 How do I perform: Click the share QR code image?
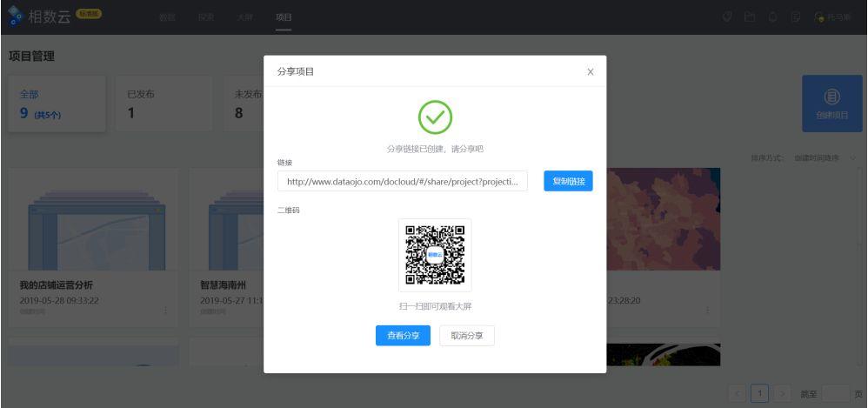435,255
